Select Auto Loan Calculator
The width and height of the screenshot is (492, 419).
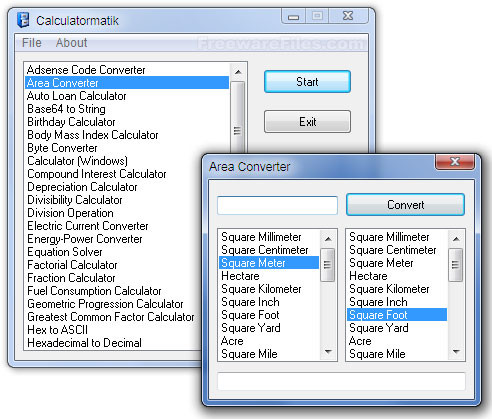127,96
